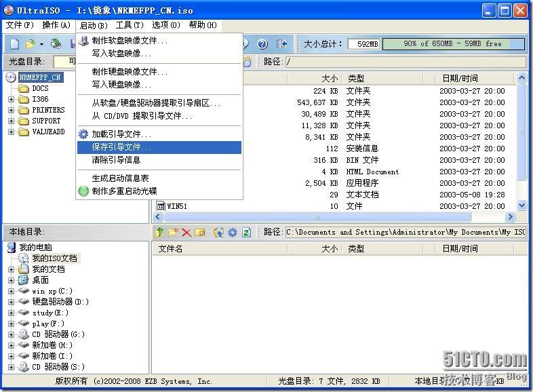
Task: Choose 写入软盘映像 menu entry
Action: (x=159, y=54)
